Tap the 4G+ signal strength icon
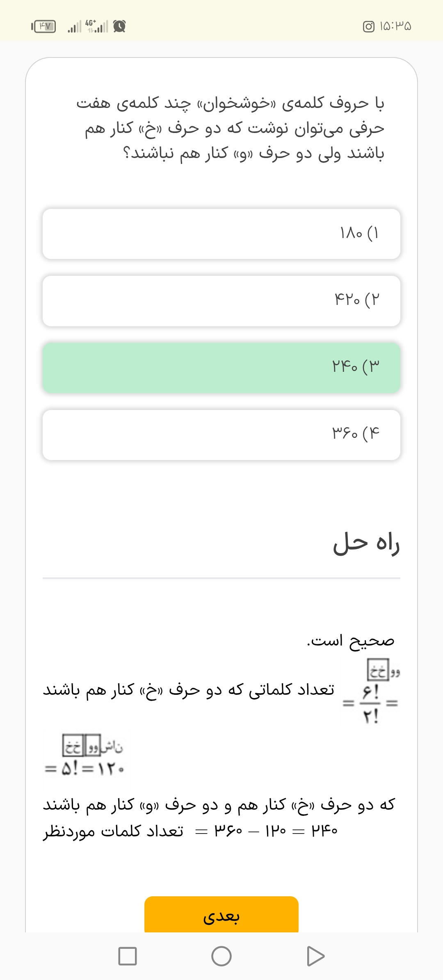 (96, 26)
